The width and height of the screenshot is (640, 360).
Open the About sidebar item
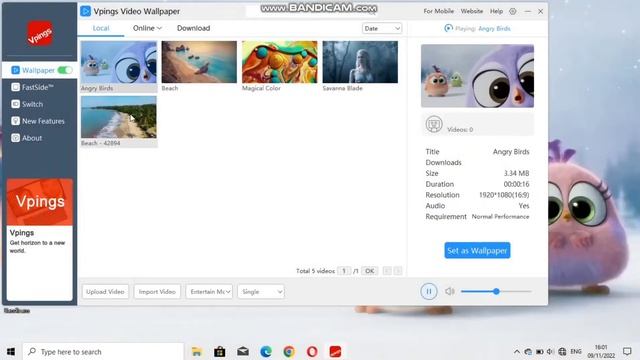coord(27,138)
